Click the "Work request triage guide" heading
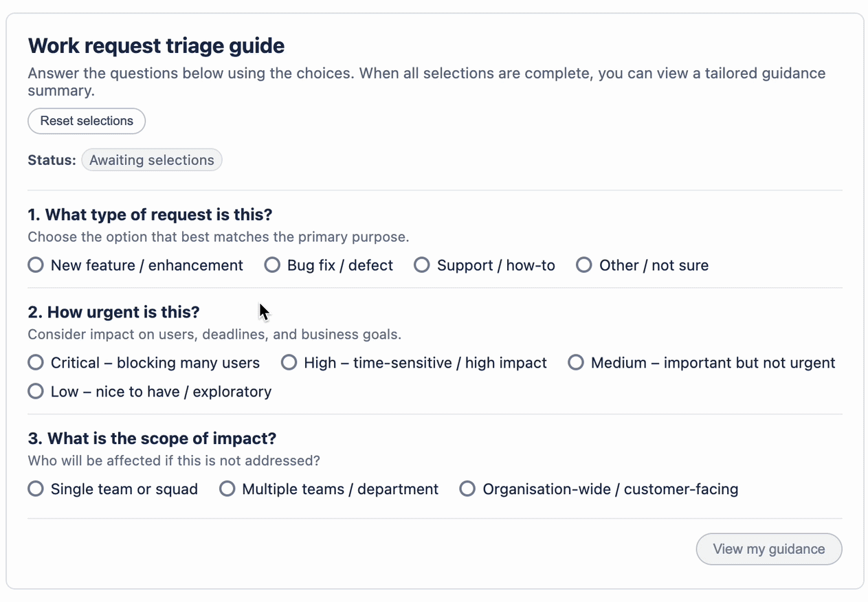Viewport: 868px width, 602px height. coord(156,45)
